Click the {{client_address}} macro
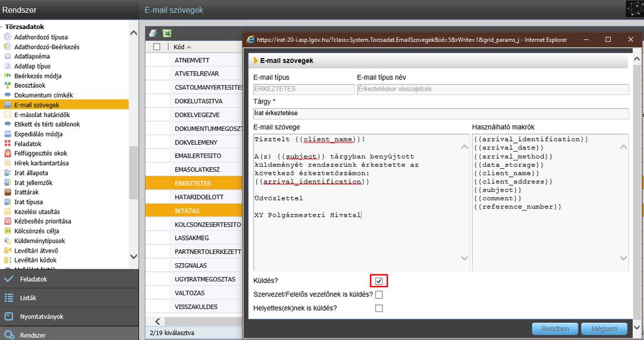Image resolution: width=644 pixels, height=340 pixels. pyautogui.click(x=513, y=181)
